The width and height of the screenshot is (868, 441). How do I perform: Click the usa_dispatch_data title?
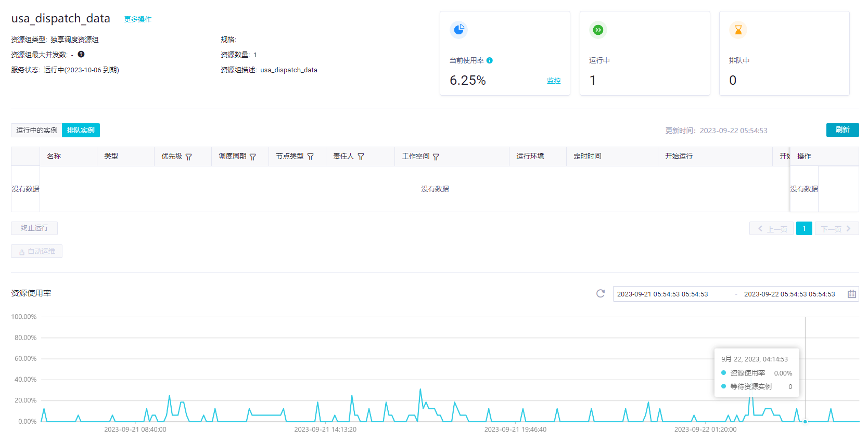point(61,18)
